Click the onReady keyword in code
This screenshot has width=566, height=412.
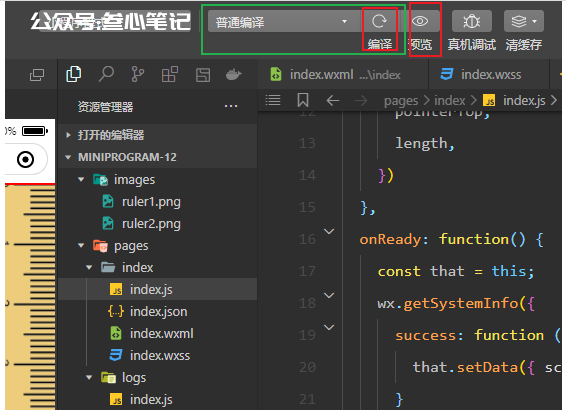(390, 239)
